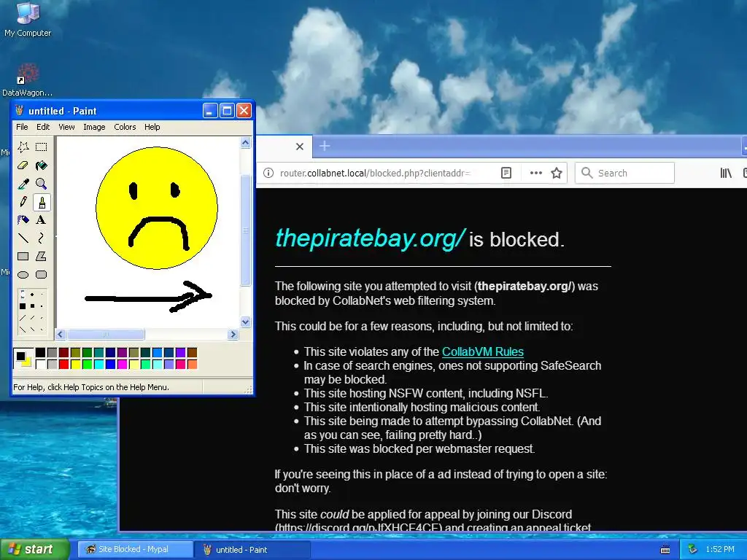Choose the Ellipse shape tool

pyautogui.click(x=23, y=274)
